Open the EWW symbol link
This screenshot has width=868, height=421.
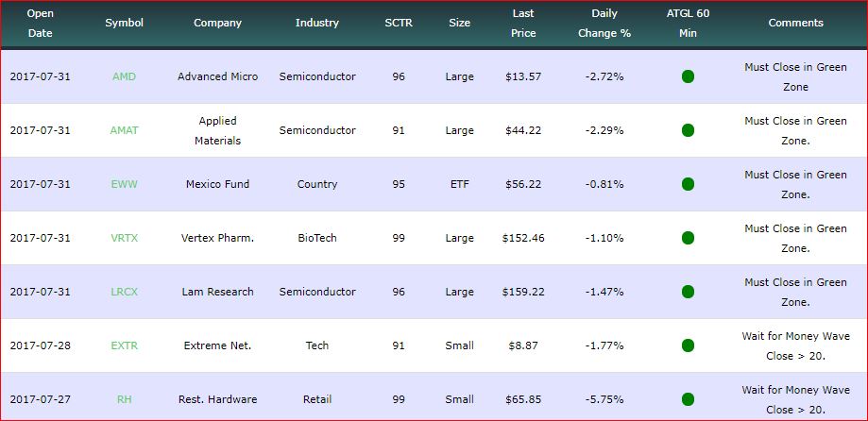[x=124, y=184]
